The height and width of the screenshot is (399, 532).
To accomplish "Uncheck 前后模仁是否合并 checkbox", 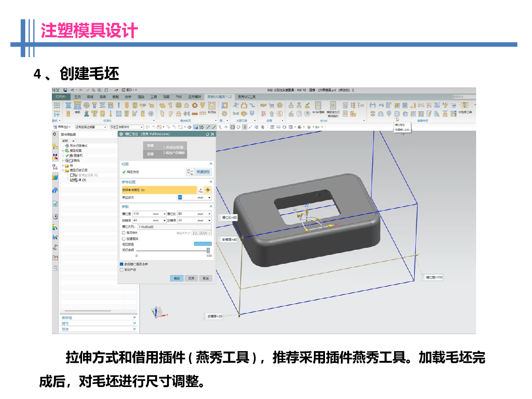I will (x=122, y=264).
